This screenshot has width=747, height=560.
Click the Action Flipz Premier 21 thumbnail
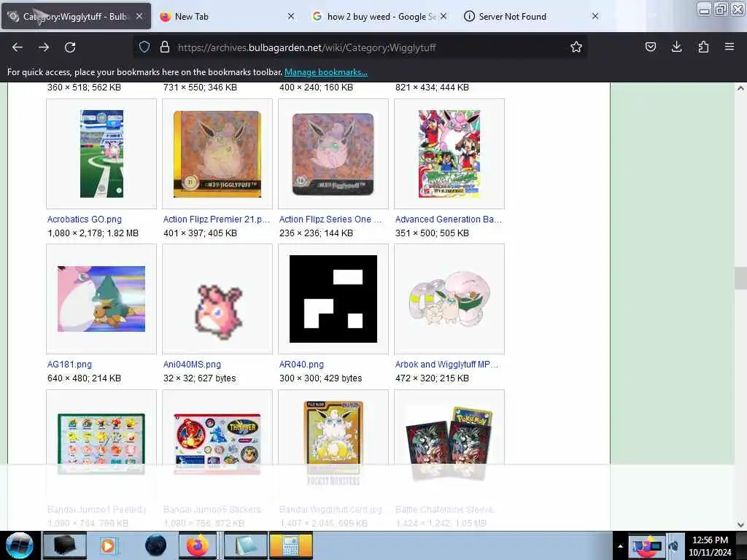tap(217, 154)
